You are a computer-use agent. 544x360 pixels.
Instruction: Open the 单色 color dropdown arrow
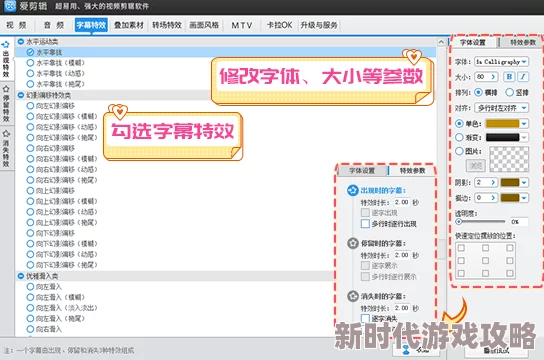(x=524, y=123)
